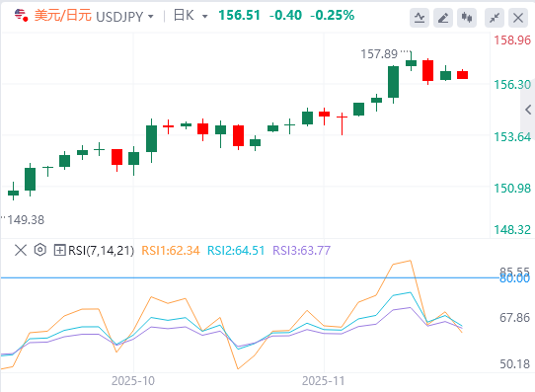Click the US/Japan flag currency pair icon
Screen dimensions: 535x392
click(21, 16)
